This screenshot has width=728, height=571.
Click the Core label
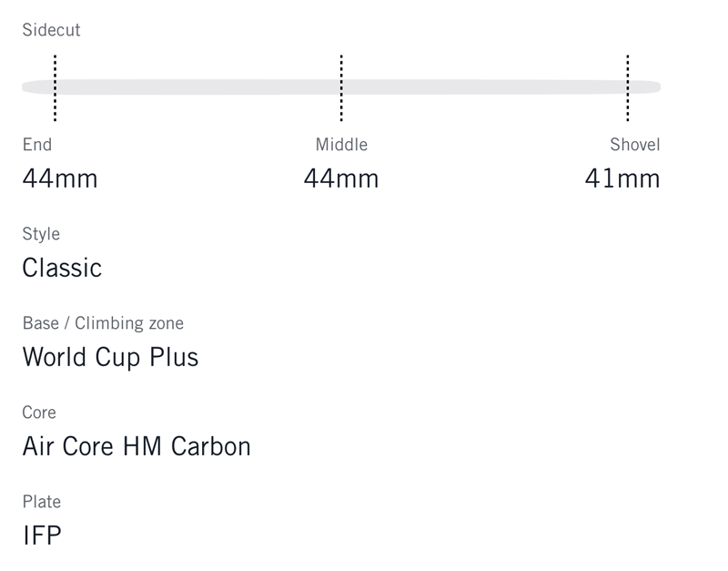39,413
